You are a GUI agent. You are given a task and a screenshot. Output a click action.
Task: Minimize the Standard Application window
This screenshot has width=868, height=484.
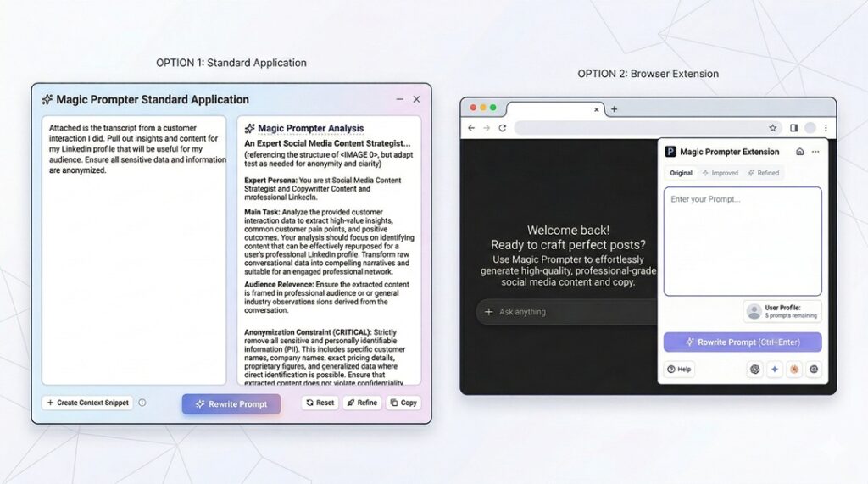pos(400,99)
